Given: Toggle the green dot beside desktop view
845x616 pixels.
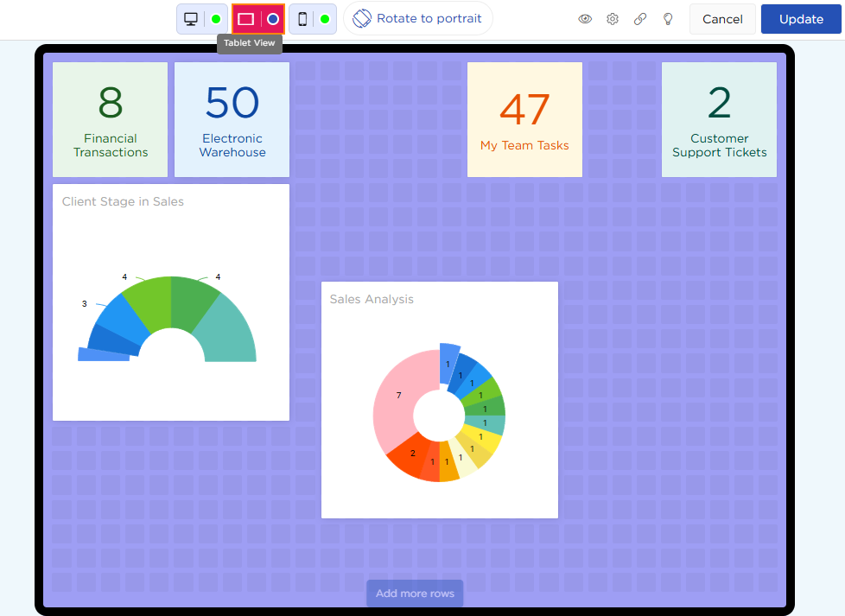Looking at the screenshot, I should tap(216, 19).
